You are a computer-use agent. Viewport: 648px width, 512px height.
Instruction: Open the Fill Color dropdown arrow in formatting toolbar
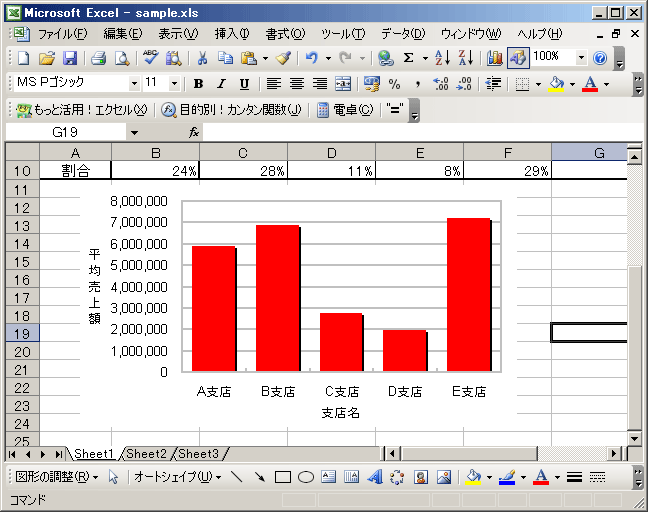572,84
